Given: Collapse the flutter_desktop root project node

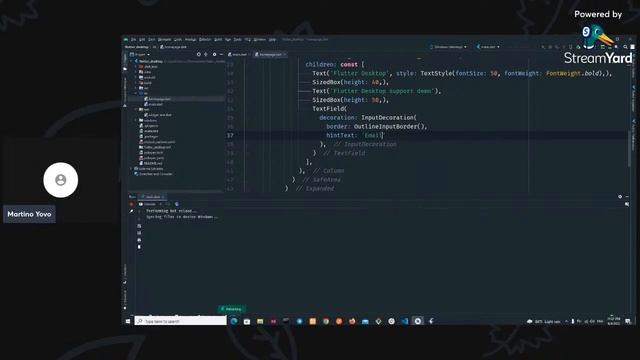Looking at the screenshot, I should (131, 61).
